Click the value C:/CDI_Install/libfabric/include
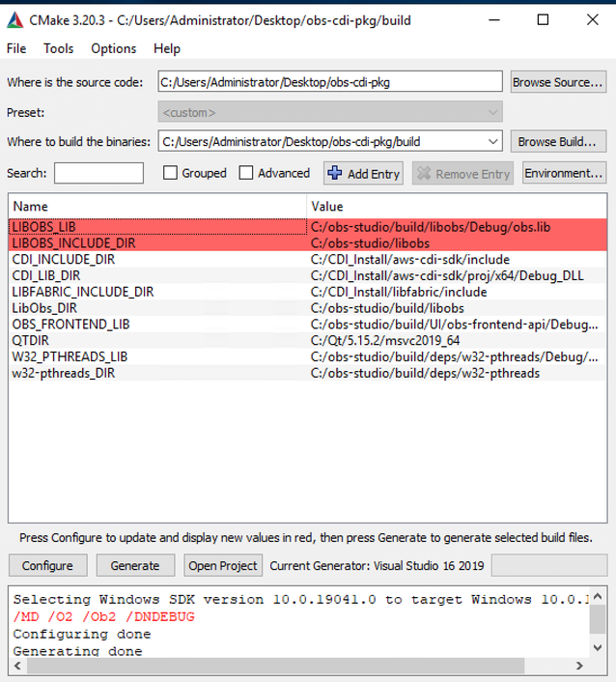Screen dimensions: 616x682 pos(399,292)
